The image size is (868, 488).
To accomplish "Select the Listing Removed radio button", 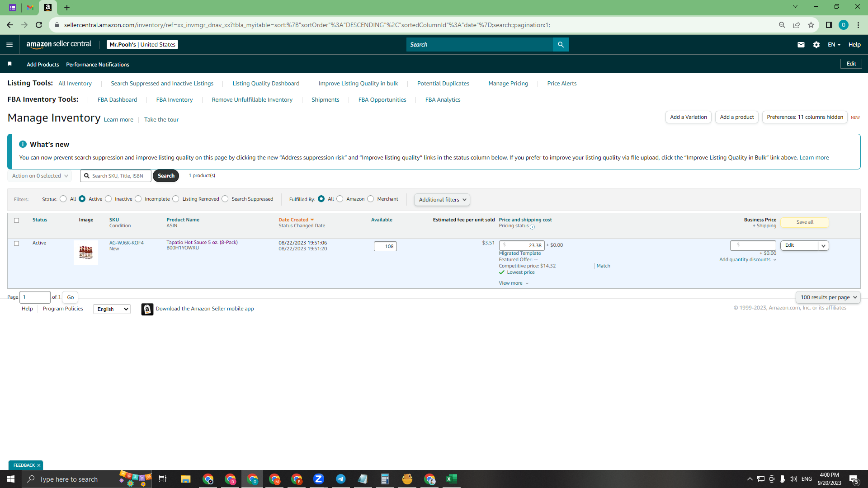I will [x=176, y=199].
